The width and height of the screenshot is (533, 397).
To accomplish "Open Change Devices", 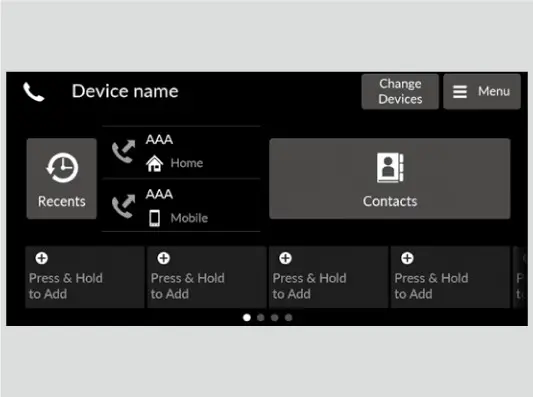I will click(400, 91).
